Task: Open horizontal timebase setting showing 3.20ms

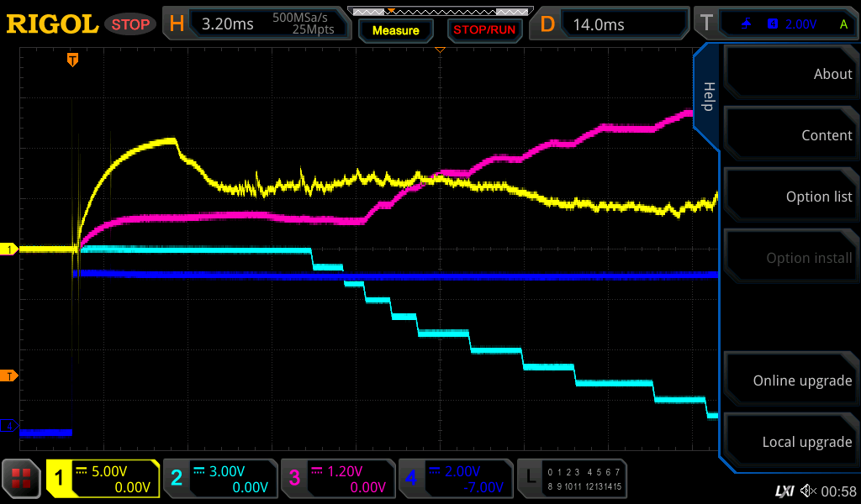Action: click(257, 24)
